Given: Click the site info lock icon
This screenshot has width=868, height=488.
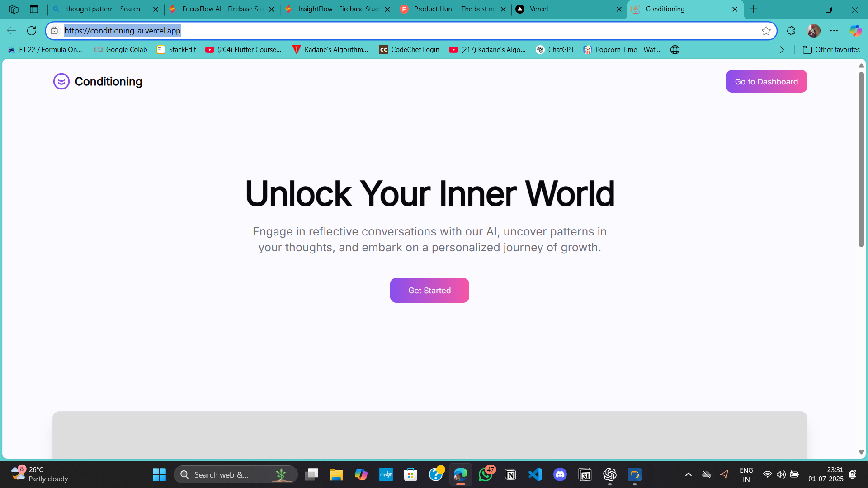Looking at the screenshot, I should point(54,31).
